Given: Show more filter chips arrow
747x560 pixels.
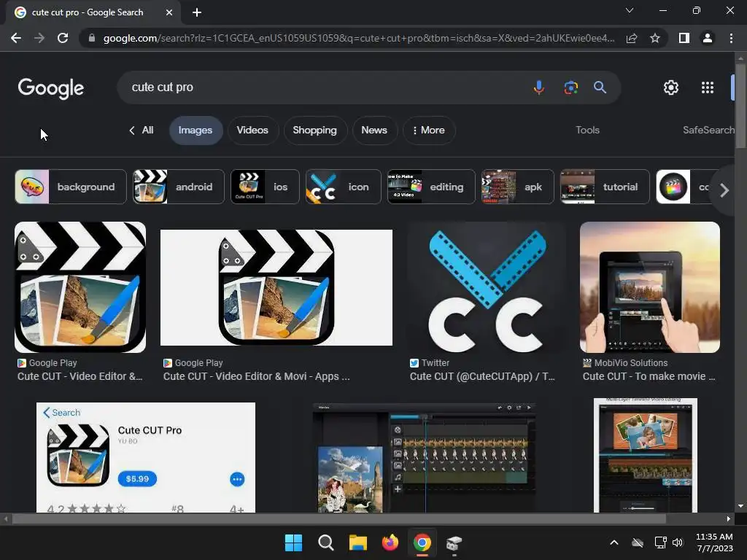Looking at the screenshot, I should coord(724,190).
